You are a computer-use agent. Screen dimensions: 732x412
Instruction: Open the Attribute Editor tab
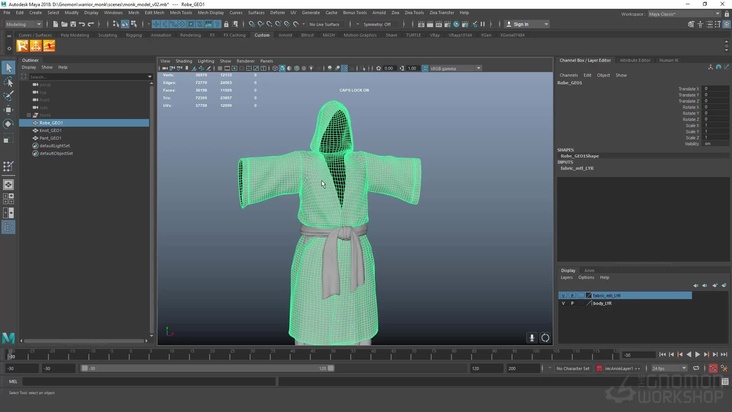point(635,60)
